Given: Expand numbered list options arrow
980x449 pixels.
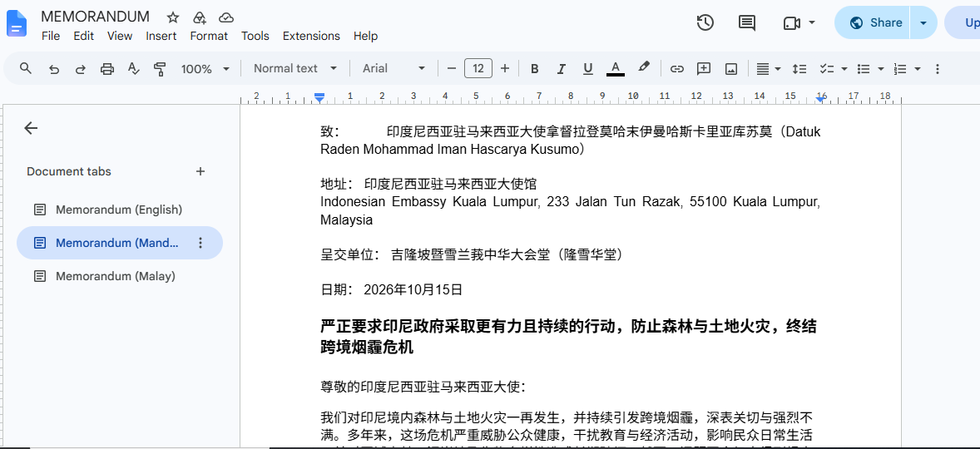Looking at the screenshot, I should [x=918, y=69].
